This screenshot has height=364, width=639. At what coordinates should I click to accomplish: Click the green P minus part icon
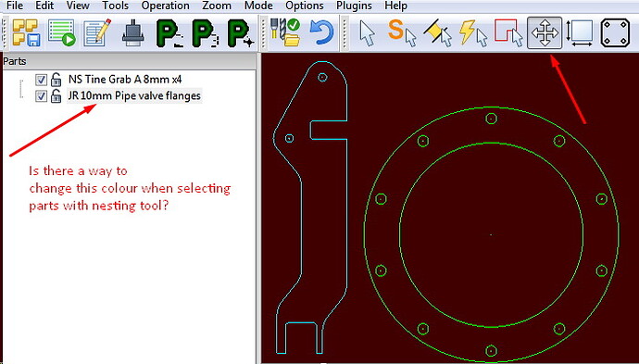click(170, 33)
